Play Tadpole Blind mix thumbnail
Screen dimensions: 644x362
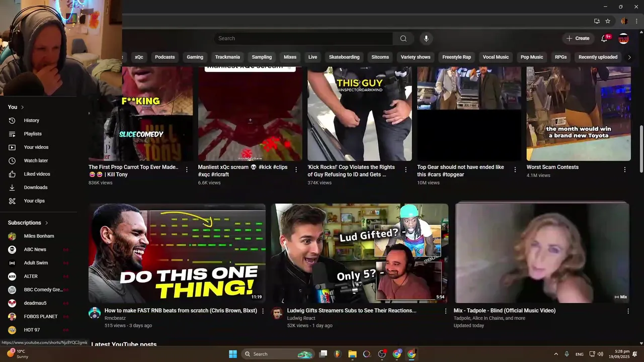point(542,253)
